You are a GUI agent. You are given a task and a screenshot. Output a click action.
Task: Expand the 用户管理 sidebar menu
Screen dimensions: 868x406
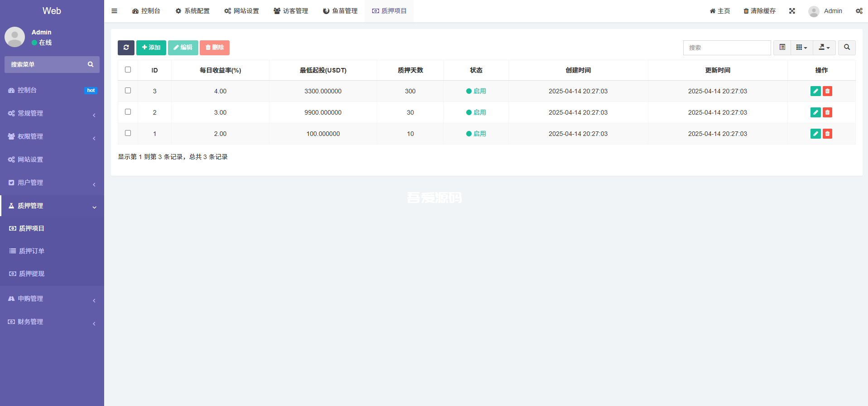[52, 183]
